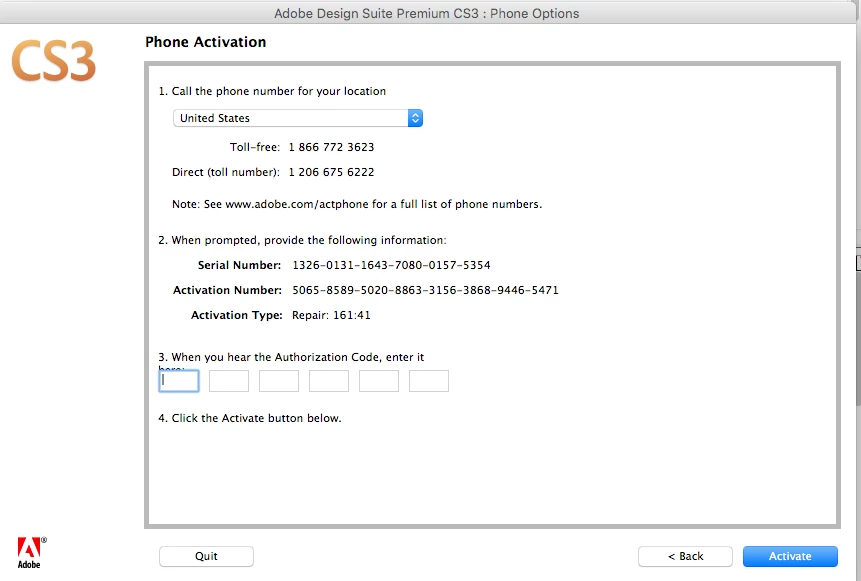Screen dimensions: 861x581
Task: Click step 4 Click the Activate button text
Action: point(250,418)
